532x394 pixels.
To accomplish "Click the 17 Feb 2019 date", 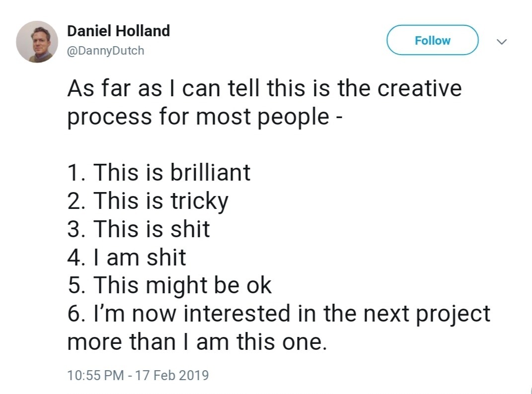I will pos(173,375).
